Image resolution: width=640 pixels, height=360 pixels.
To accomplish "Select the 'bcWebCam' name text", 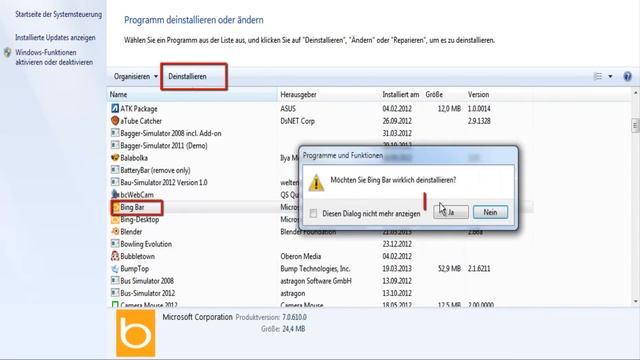I will (x=137, y=195).
